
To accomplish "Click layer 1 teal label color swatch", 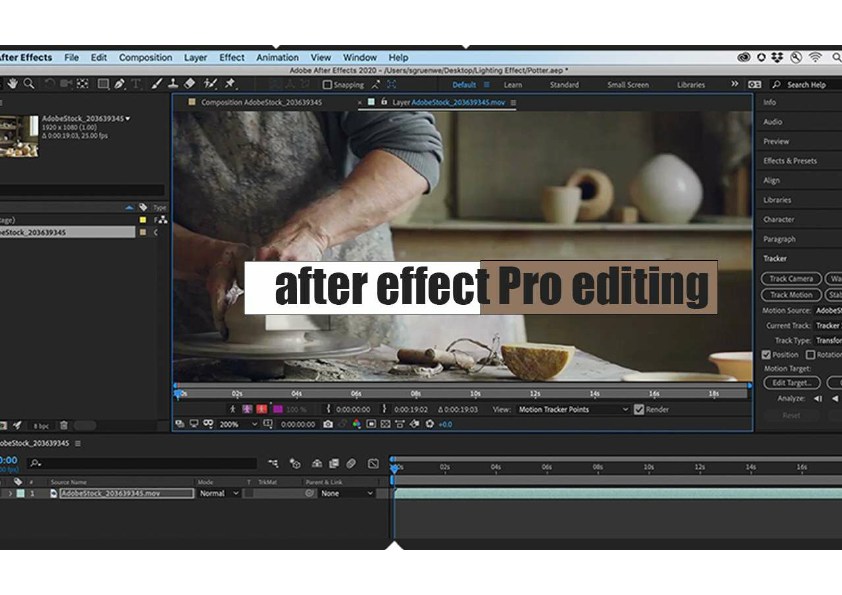I will (20, 493).
